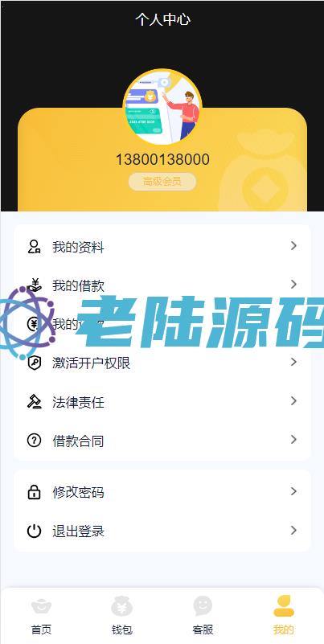The image size is (324, 644).
Task: Click the profile icon beside 我的资料
Action: (x=34, y=247)
